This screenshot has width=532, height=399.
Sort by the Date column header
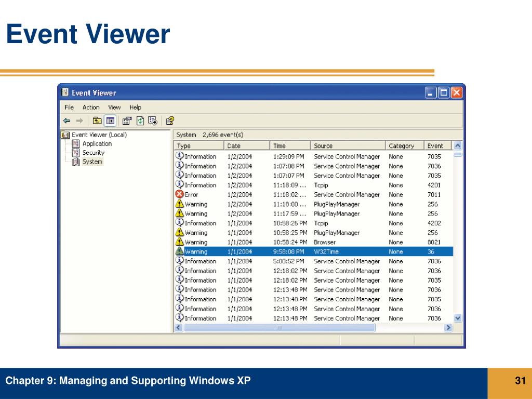pos(247,145)
